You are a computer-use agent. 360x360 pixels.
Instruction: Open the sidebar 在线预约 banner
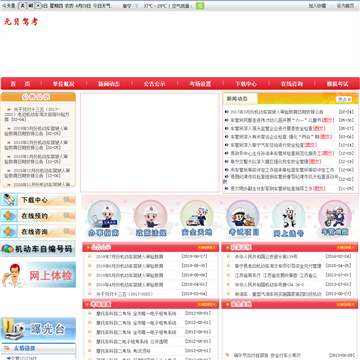(x=38, y=216)
